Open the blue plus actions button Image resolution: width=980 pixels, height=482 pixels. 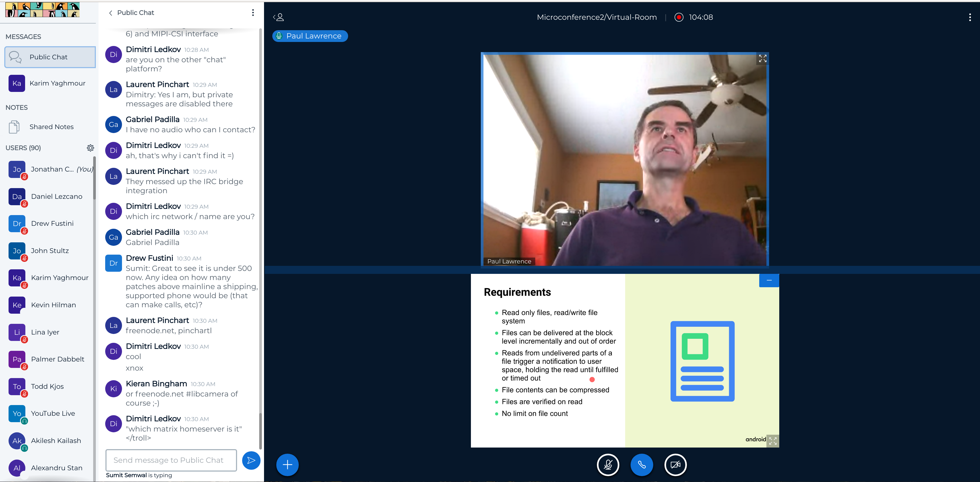tap(287, 464)
